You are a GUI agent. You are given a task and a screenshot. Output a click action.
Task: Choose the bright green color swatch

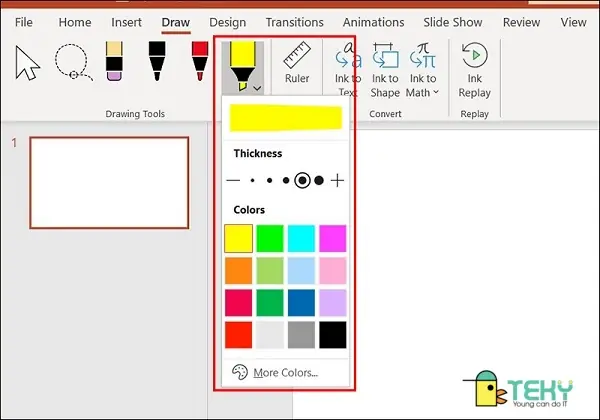[270, 239]
